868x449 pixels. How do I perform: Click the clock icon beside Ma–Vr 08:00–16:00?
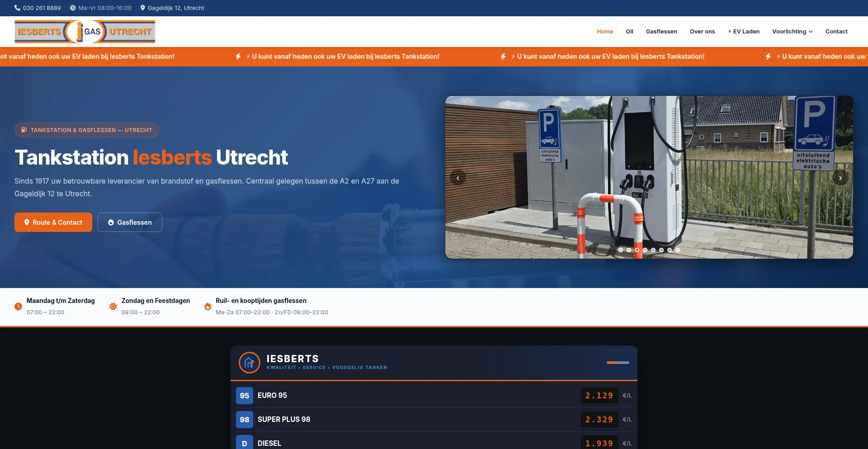pos(72,8)
